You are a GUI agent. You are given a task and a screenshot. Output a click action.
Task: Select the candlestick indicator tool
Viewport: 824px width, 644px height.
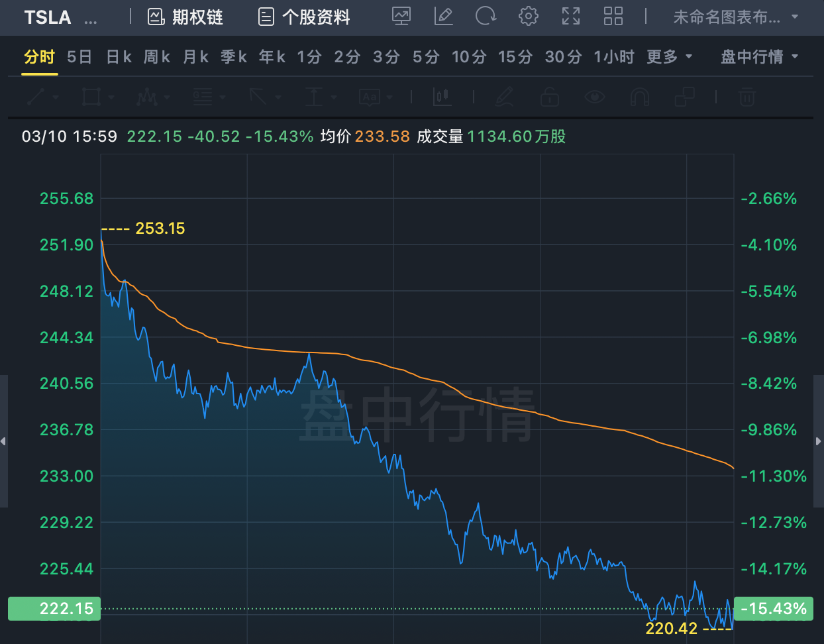[x=442, y=97]
